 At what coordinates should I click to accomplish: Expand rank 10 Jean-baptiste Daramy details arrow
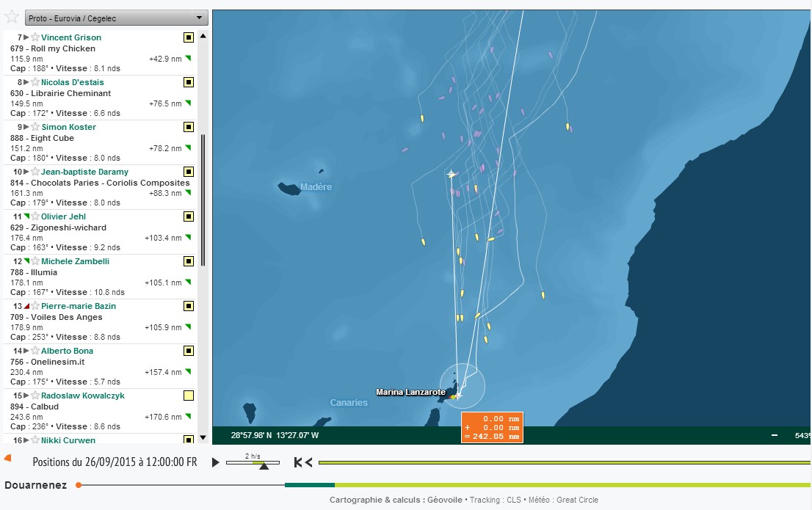click(26, 172)
